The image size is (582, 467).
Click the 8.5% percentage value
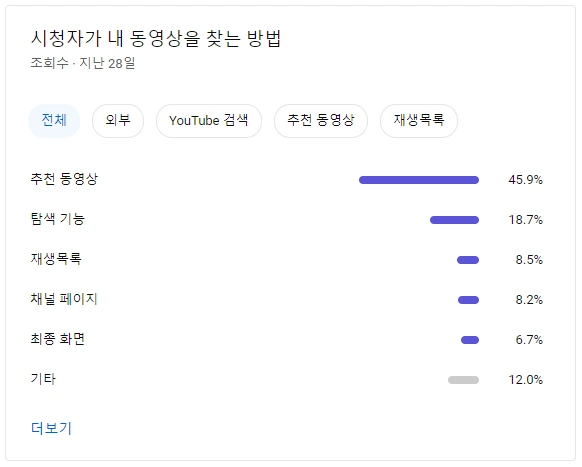pos(529,260)
